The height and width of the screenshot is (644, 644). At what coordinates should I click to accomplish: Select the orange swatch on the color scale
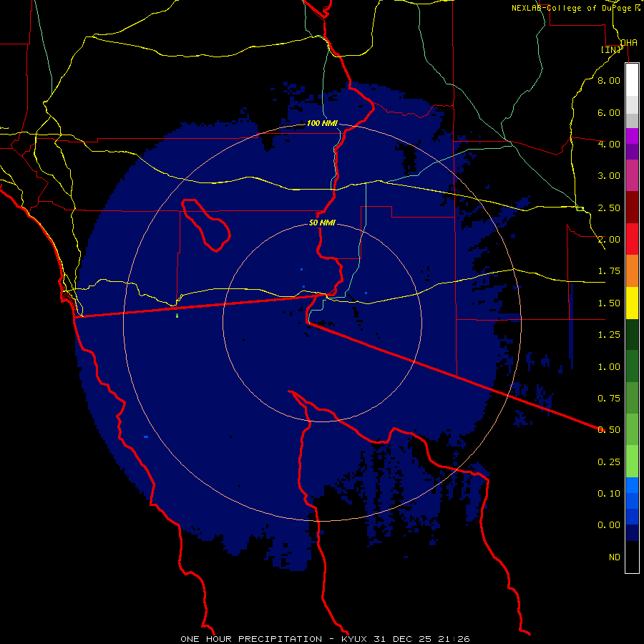point(632,271)
